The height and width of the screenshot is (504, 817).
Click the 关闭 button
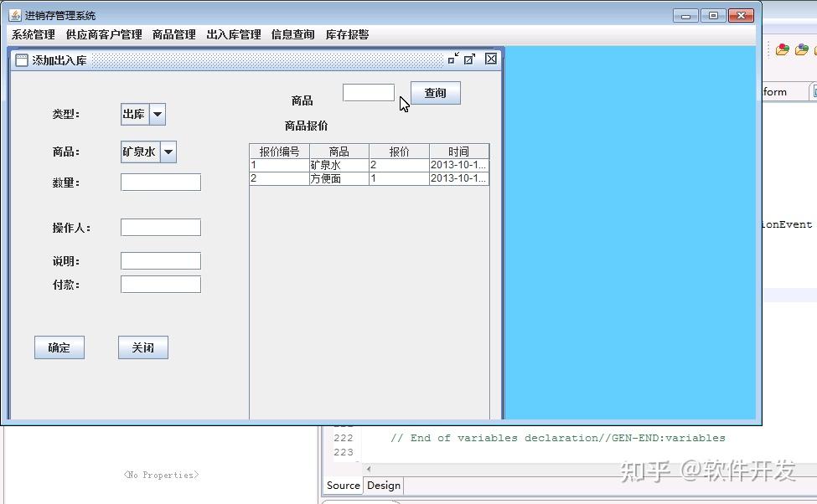[142, 347]
